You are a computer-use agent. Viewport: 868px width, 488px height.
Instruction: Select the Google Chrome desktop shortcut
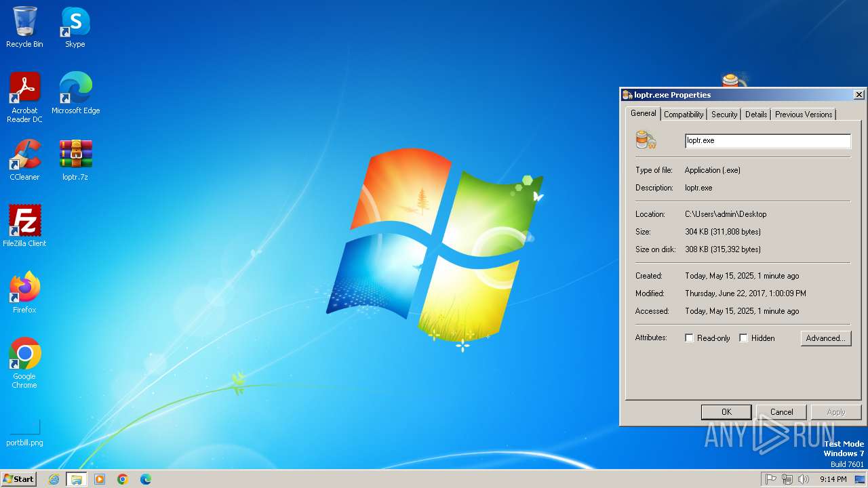click(24, 363)
